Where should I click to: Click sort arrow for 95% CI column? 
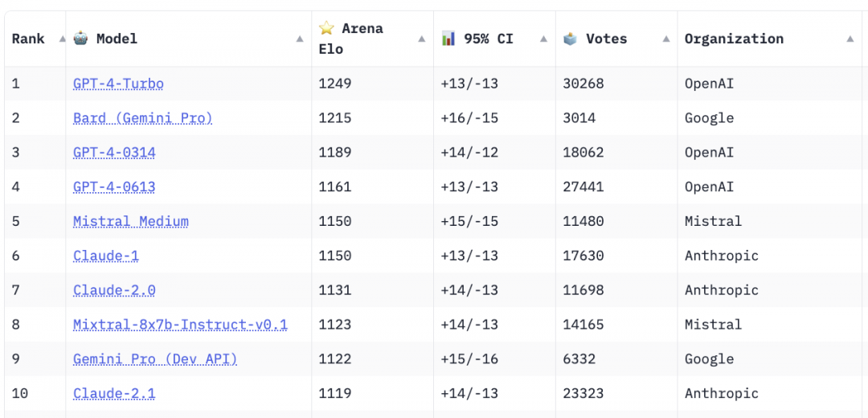coord(543,39)
